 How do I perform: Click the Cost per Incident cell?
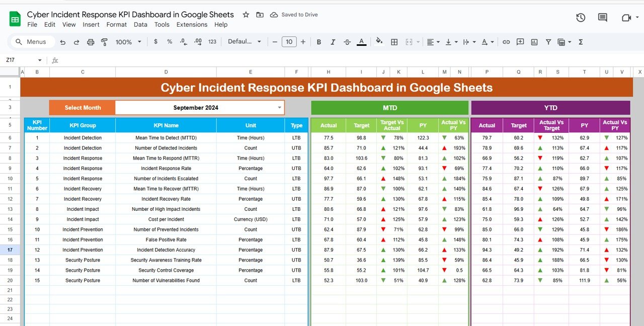coord(166,219)
